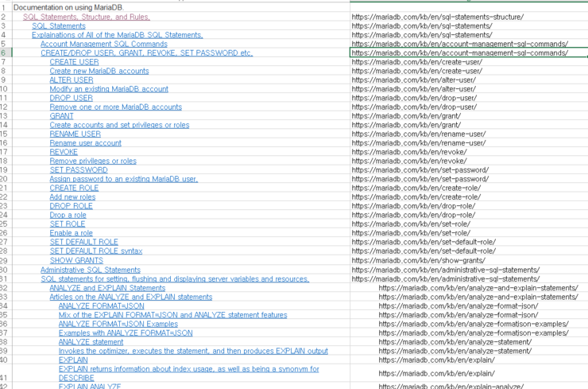The width and height of the screenshot is (588, 389).
Task: Open the 'SET ROLE' link in row 25
Action: pos(67,224)
